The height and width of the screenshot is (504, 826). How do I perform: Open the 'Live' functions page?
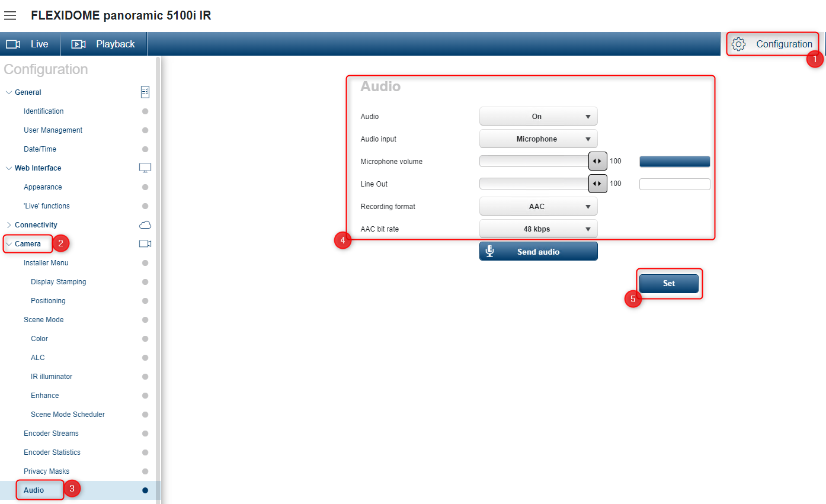pos(46,206)
